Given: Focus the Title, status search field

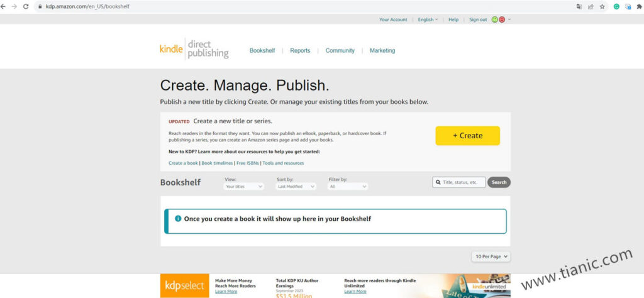Looking at the screenshot, I should pyautogui.click(x=458, y=182).
